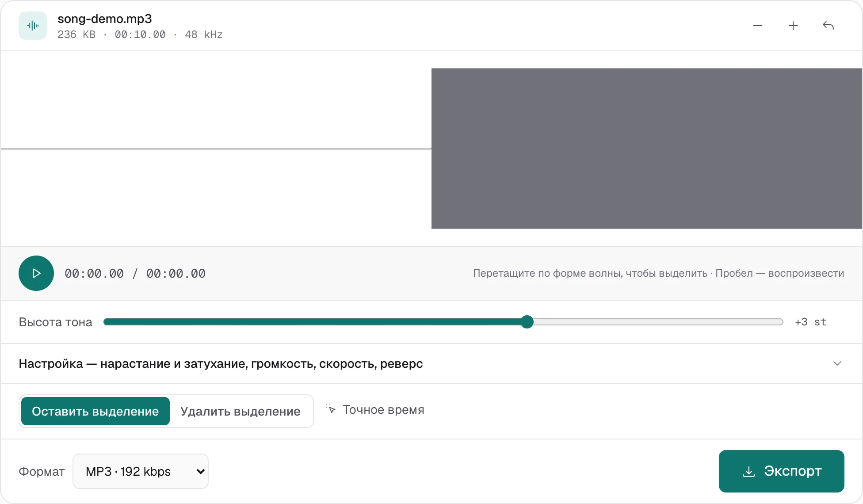Click the song-demo.mp3 file name

coord(105,19)
